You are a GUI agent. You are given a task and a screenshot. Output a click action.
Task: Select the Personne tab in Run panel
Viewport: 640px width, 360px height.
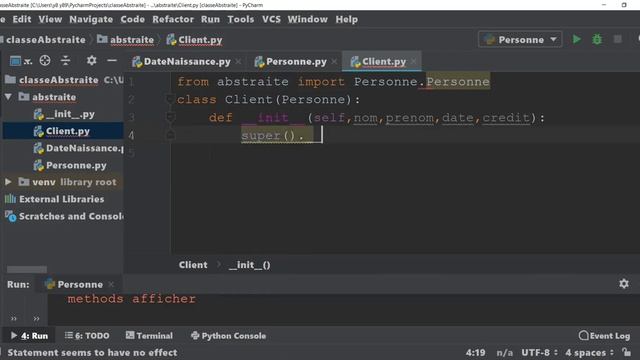[75, 284]
